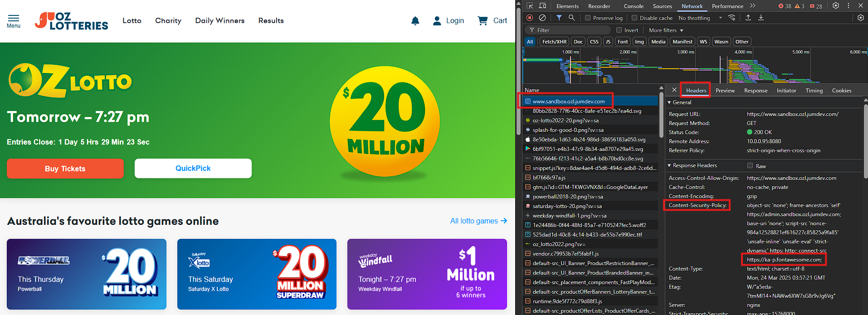Click the 3 warnings indicator
The image size is (868, 315).
point(800,6)
